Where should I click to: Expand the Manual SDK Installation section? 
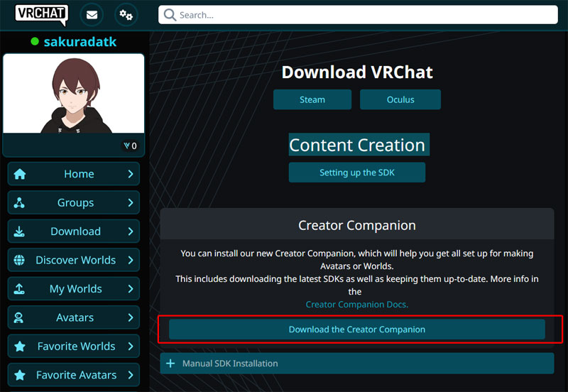tap(357, 363)
